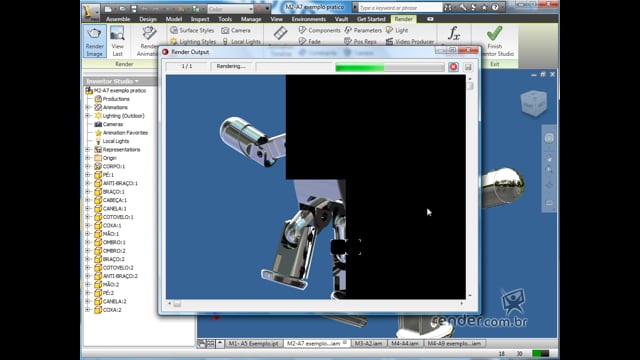Open the M3-A2.iam document tab
The height and width of the screenshot is (360, 640).
click(368, 343)
